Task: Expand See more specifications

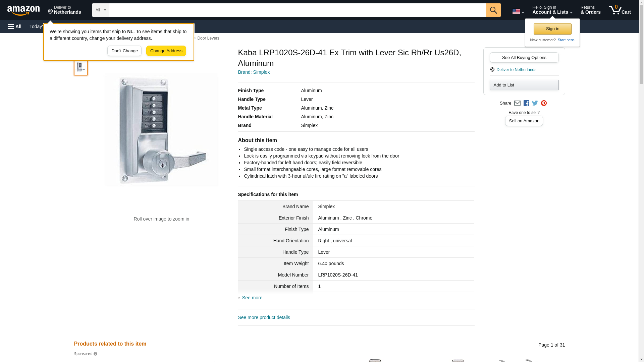Action: [252, 298]
